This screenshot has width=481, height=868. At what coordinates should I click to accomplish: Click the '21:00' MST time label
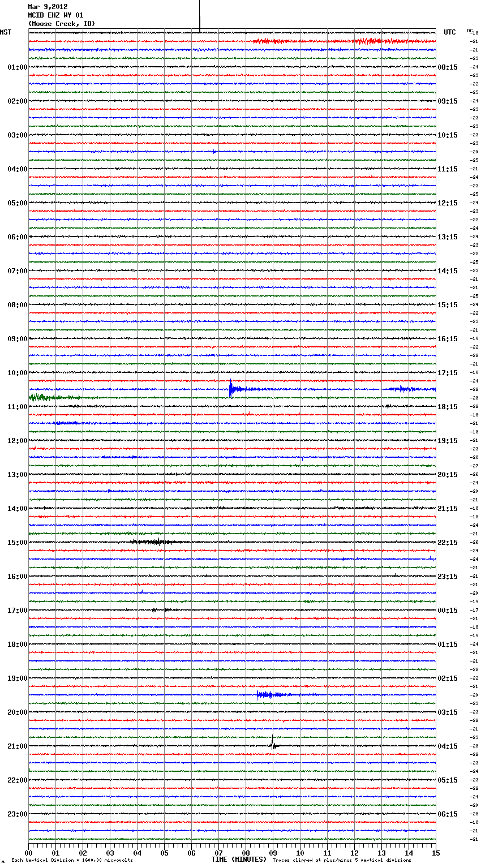(17, 746)
